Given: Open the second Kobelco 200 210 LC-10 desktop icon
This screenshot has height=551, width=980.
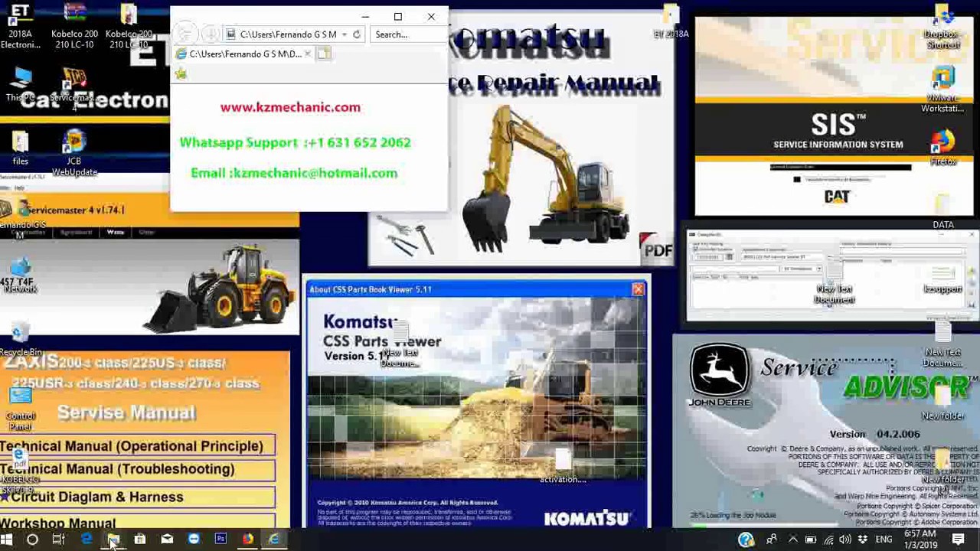Looking at the screenshot, I should point(129,27).
